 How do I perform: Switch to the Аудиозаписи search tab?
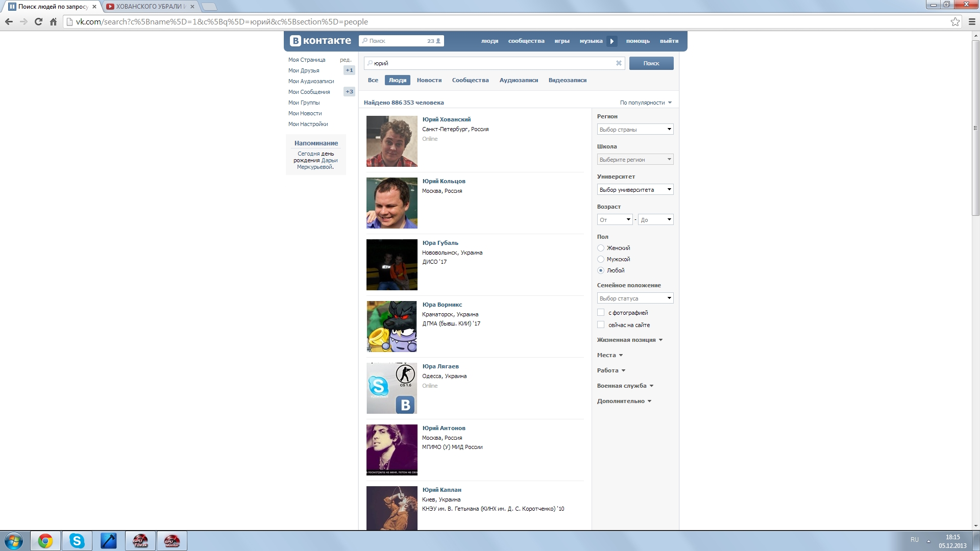519,80
